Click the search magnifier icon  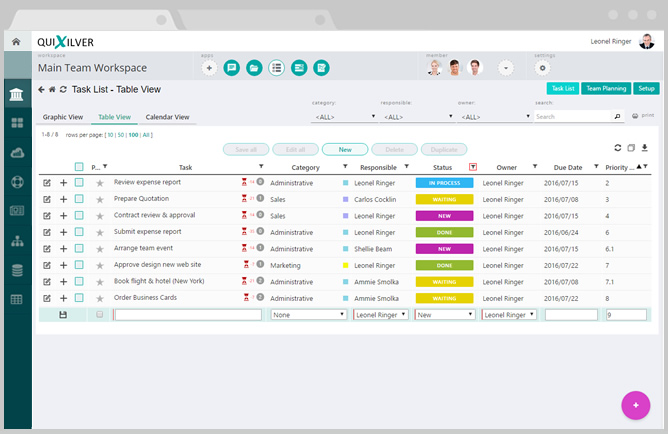point(617,116)
